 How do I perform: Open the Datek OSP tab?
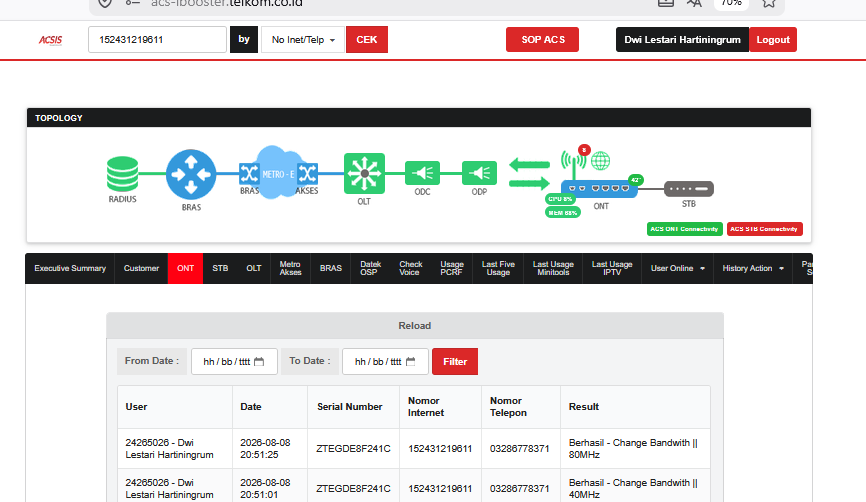(x=371, y=268)
